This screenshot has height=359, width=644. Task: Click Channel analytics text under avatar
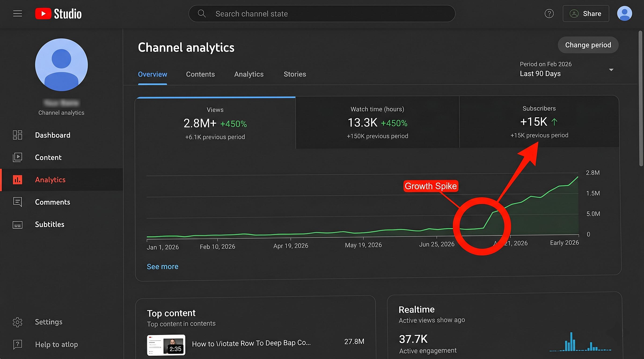pyautogui.click(x=61, y=113)
